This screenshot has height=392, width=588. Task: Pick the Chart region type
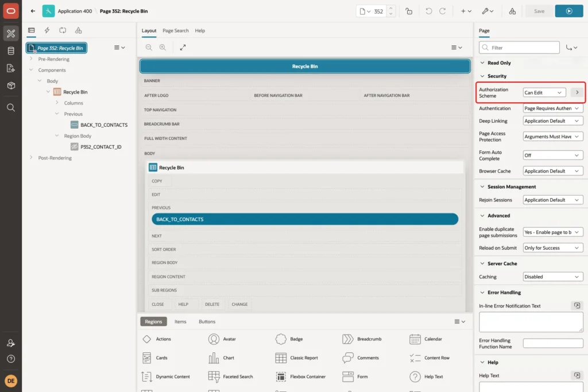click(221, 358)
